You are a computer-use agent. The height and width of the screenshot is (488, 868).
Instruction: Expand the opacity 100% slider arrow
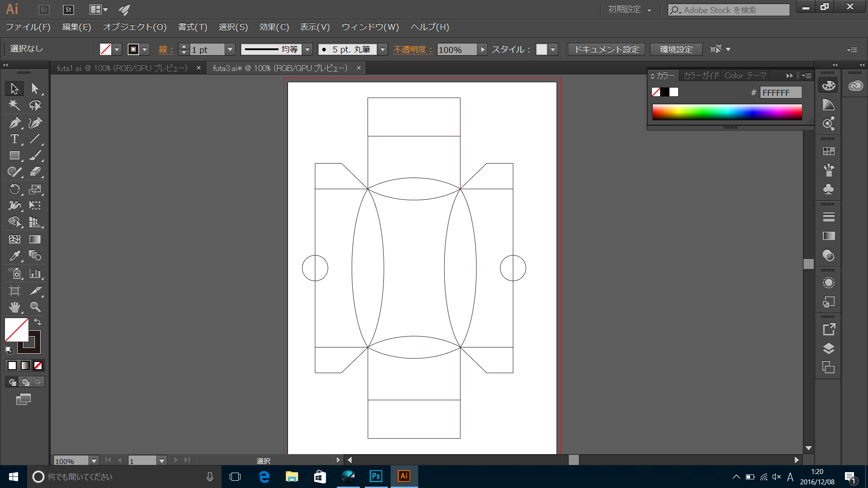coord(483,50)
